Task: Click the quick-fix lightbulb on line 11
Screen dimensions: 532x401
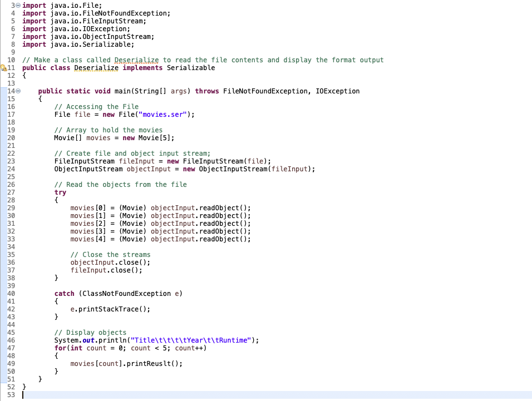Action: pos(2,67)
